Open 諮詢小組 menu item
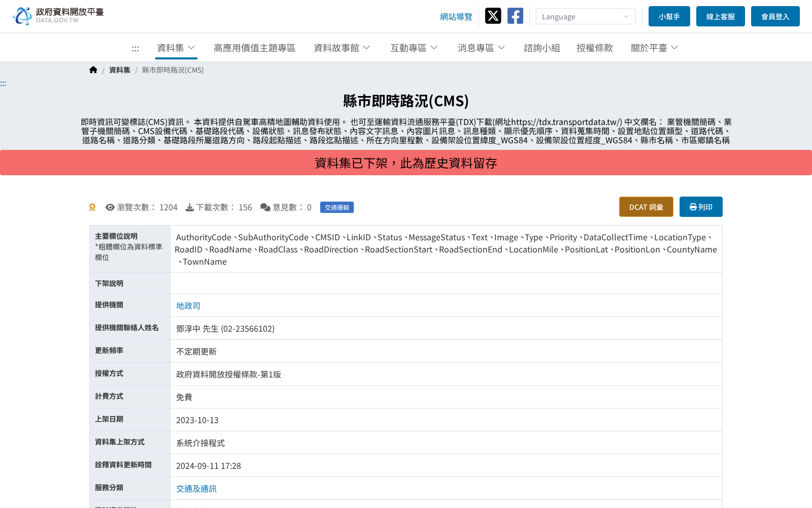The image size is (812, 508). tap(542, 48)
